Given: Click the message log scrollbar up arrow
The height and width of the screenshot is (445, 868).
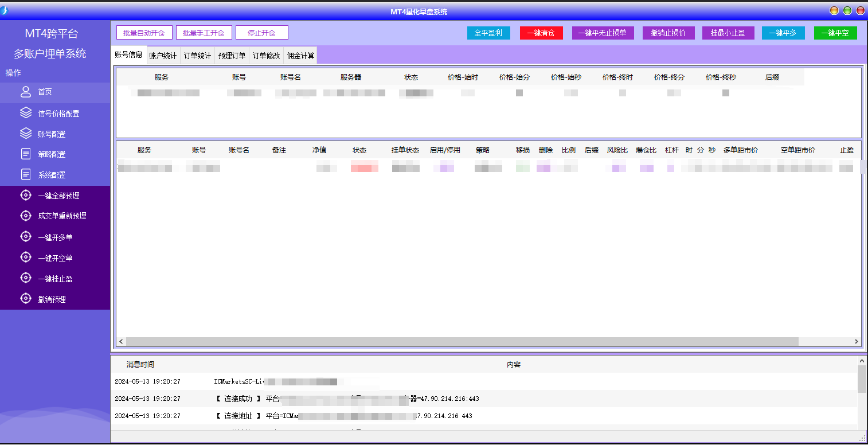Looking at the screenshot, I should pos(862,360).
